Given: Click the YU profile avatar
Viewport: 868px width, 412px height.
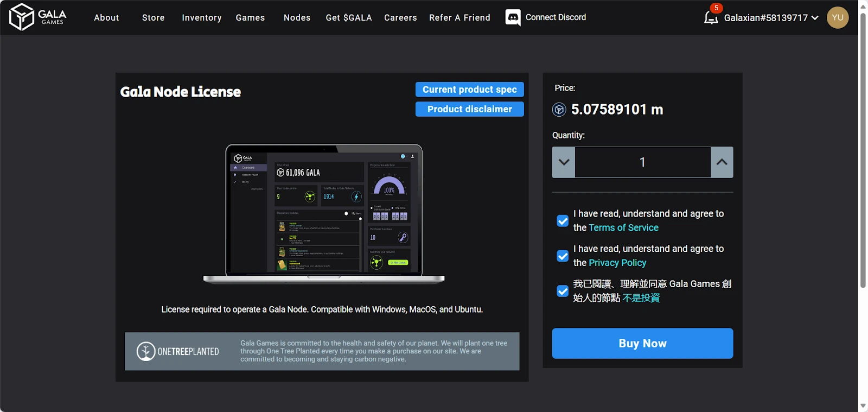Looking at the screenshot, I should (837, 17).
